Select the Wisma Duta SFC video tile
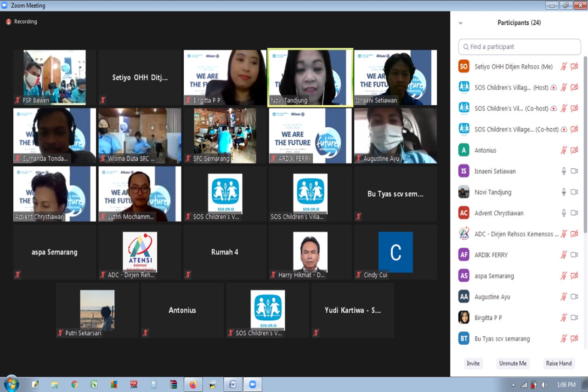Screen dimensions: 588x392 pos(140,136)
